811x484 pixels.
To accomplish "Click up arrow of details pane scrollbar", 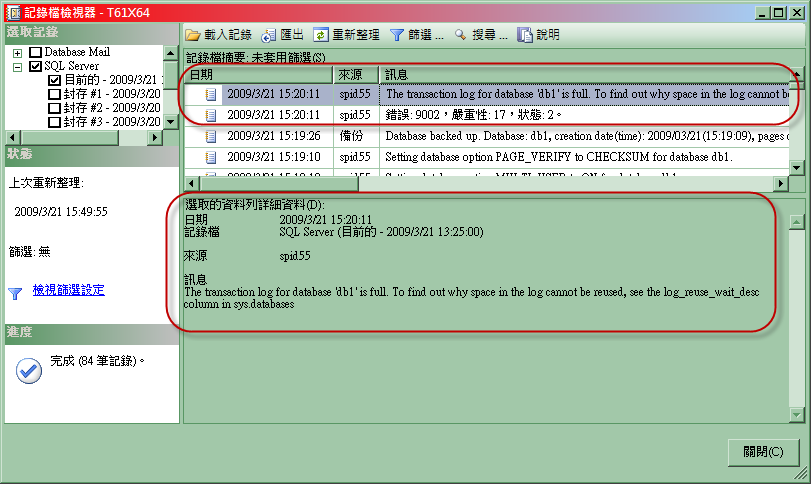I will tap(797, 222).
